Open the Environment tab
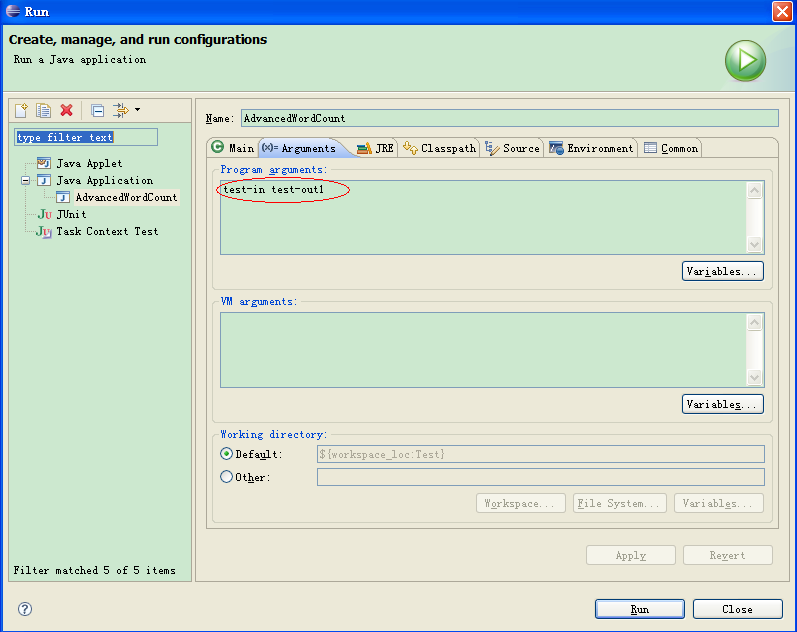797x632 pixels. pos(591,148)
